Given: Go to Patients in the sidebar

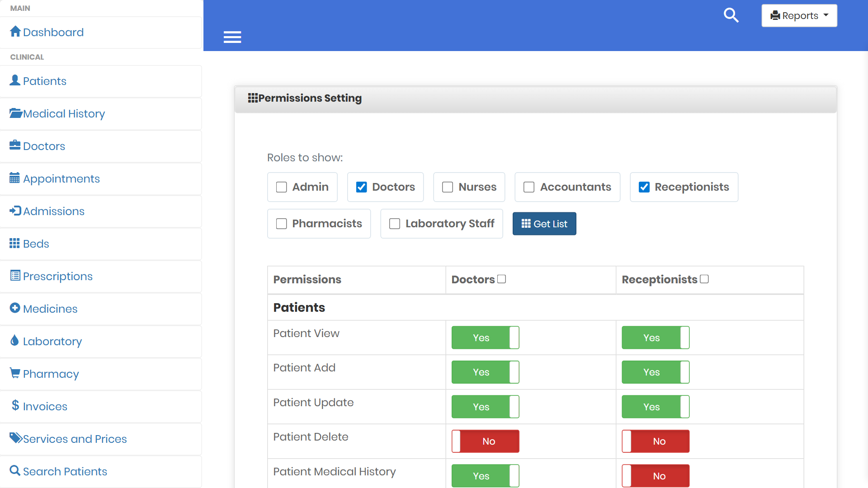Looking at the screenshot, I should [101, 81].
